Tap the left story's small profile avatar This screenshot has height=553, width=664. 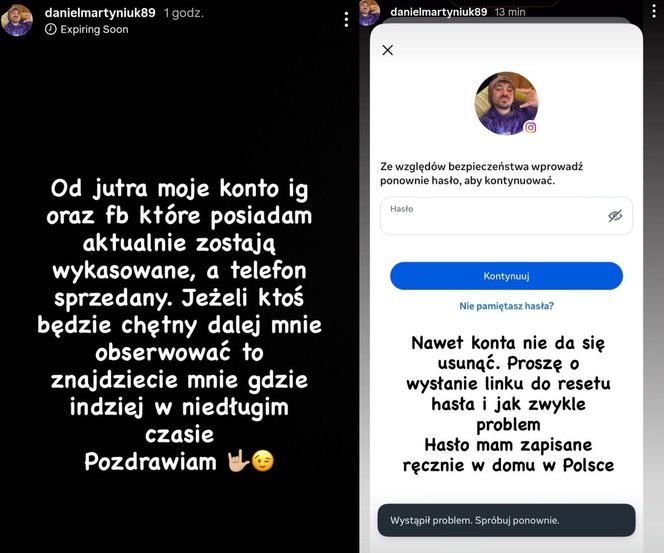(17, 20)
